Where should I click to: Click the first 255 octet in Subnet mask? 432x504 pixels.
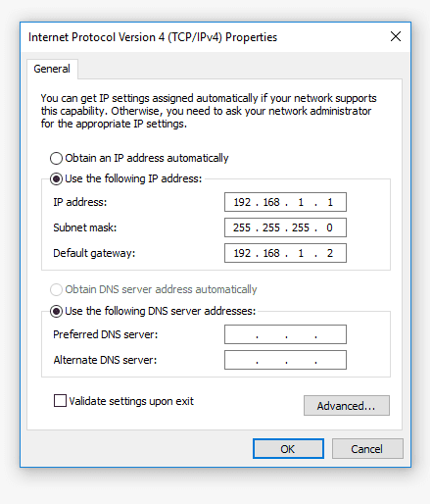pos(242,227)
